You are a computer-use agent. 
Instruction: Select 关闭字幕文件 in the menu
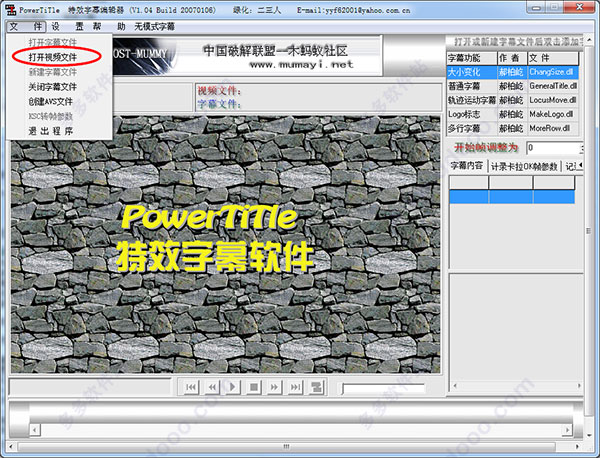click(x=53, y=87)
